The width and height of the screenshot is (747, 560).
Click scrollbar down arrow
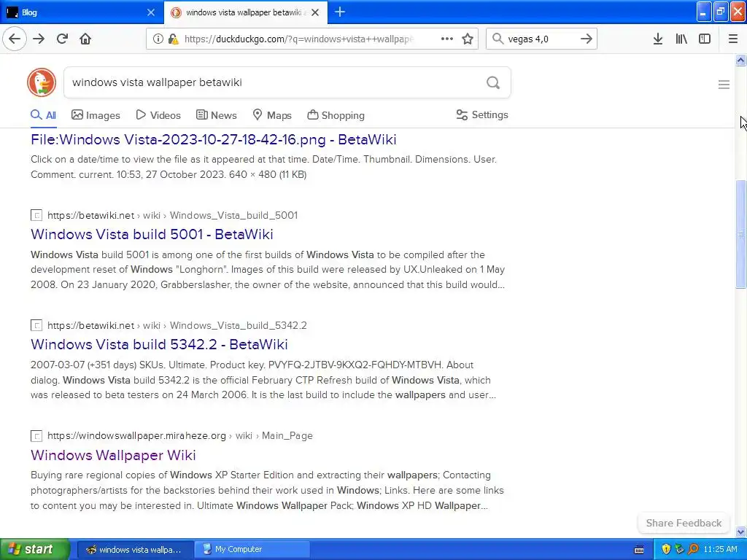[740, 532]
